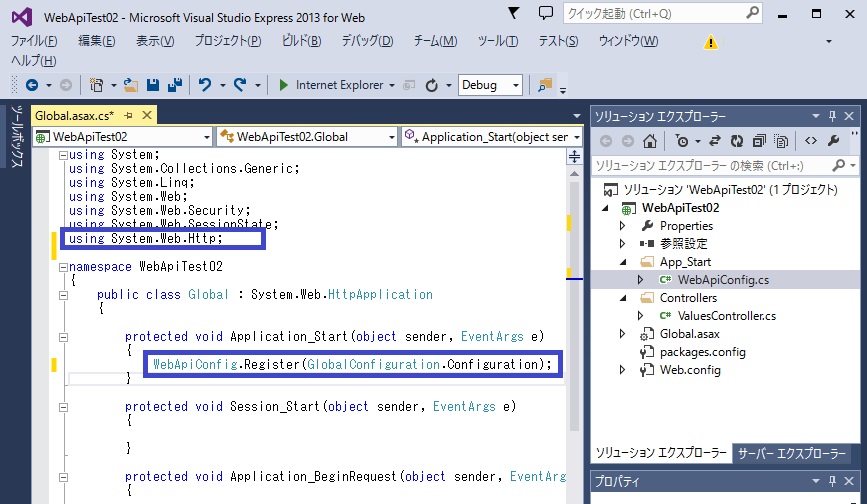The image size is (867, 504).
Task: Open the ビルド(B) menu
Action: [301, 41]
